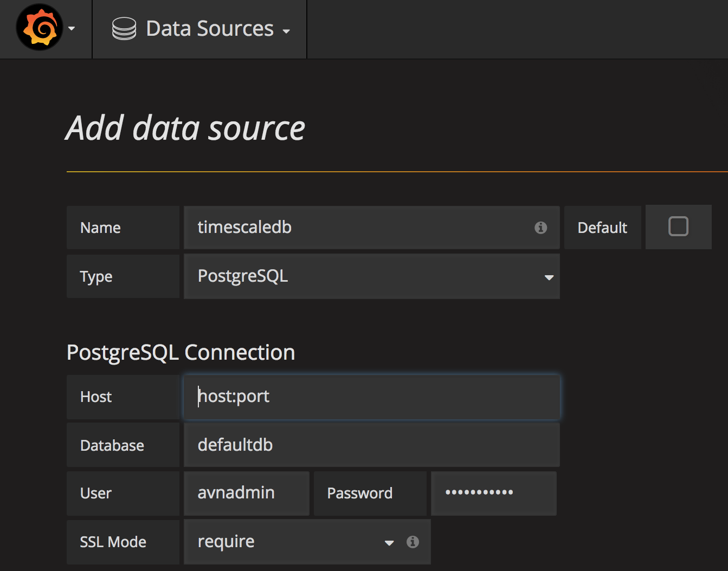Focus the Name field containing timescaledb
This screenshot has height=571, width=728.
pos(358,228)
